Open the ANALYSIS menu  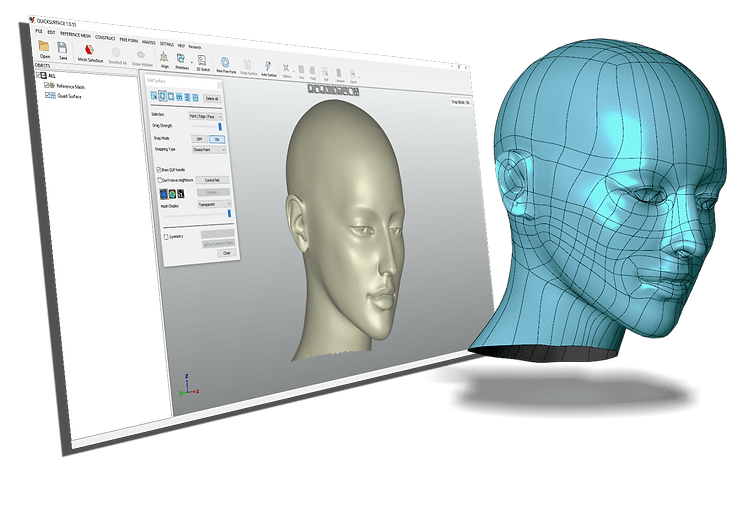(x=149, y=42)
